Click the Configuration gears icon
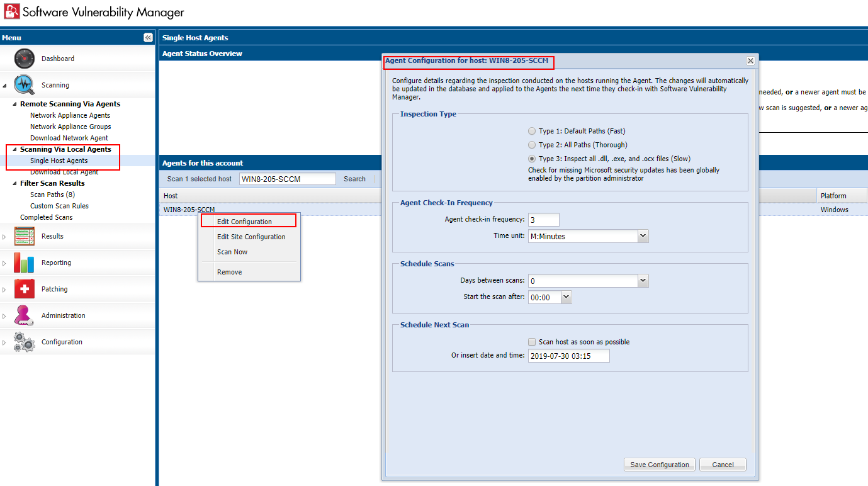Image resolution: width=868 pixels, height=486 pixels. coord(25,342)
